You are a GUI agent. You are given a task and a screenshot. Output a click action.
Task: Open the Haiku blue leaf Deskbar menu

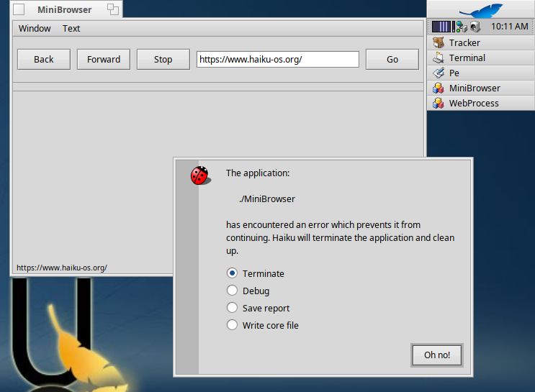point(481,9)
